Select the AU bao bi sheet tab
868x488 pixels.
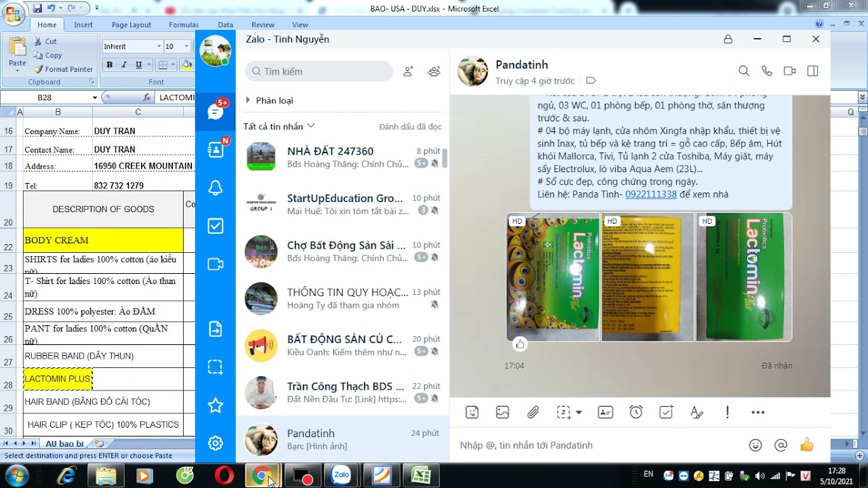click(x=64, y=444)
